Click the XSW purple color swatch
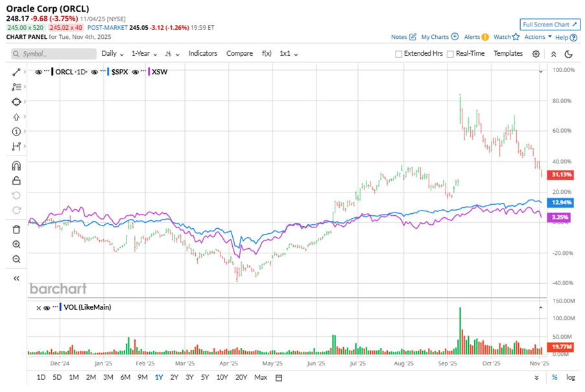Viewport: 585px width, 392px height. [149, 72]
